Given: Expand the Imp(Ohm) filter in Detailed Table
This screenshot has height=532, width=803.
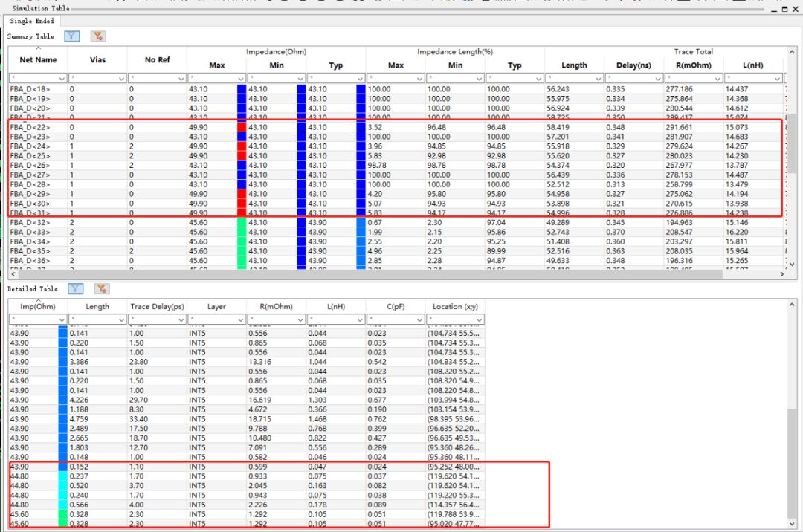Looking at the screenshot, I should [x=62, y=319].
